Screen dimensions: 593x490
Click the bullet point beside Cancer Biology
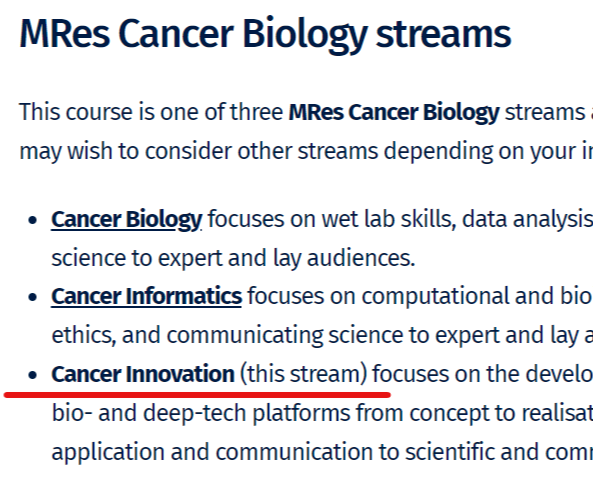pyautogui.click(x=33, y=220)
